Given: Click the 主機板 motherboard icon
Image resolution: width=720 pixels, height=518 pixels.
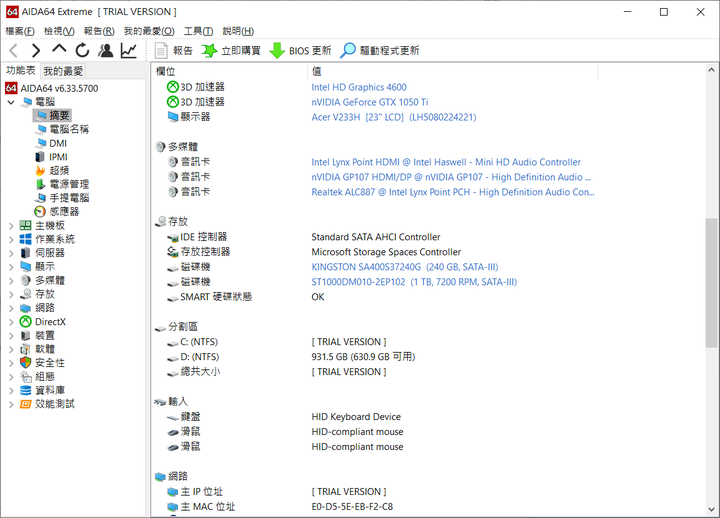Looking at the screenshot, I should click(26, 225).
